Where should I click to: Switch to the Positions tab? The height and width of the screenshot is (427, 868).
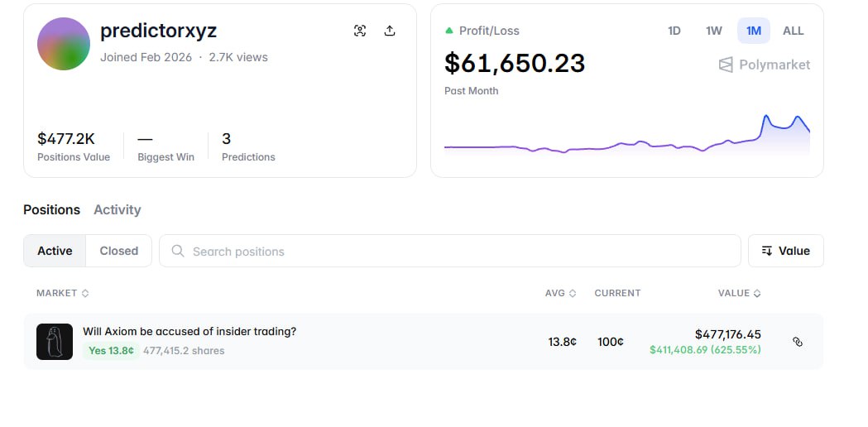[51, 210]
